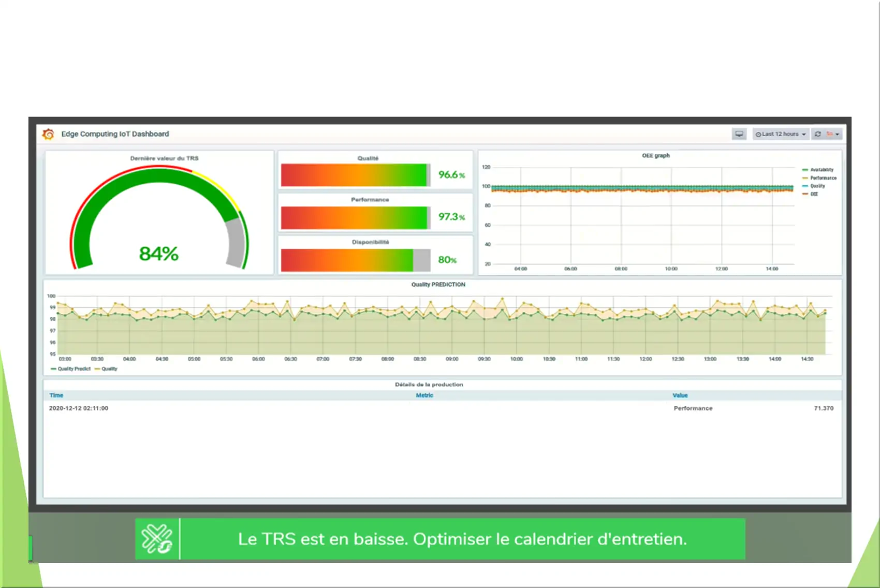Click the green notification banner logo icon
880x588 pixels.
tap(157, 539)
